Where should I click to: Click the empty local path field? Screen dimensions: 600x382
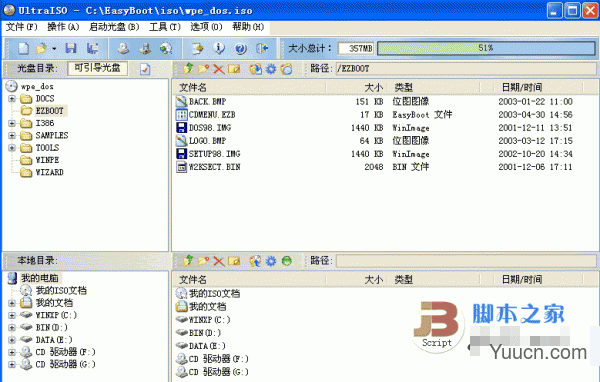[x=466, y=261]
